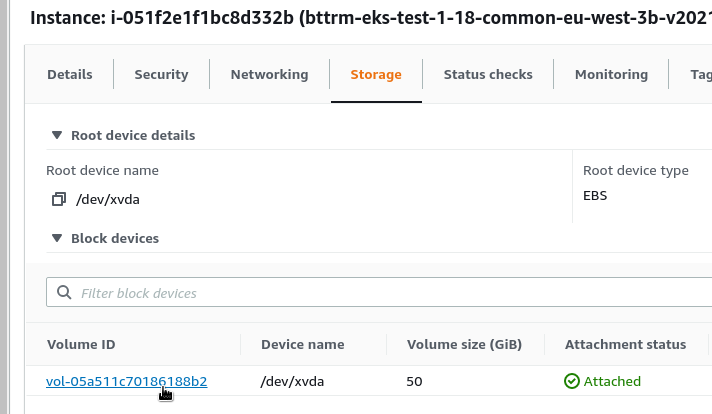
Task: View the Status checks tab
Action: pos(488,74)
